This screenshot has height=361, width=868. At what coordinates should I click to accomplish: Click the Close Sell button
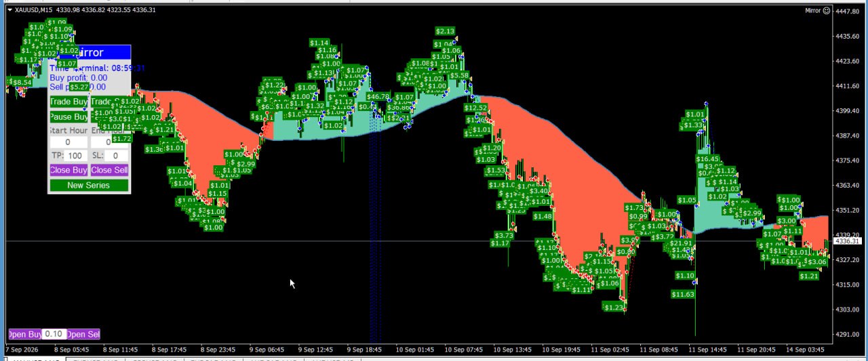[109, 170]
